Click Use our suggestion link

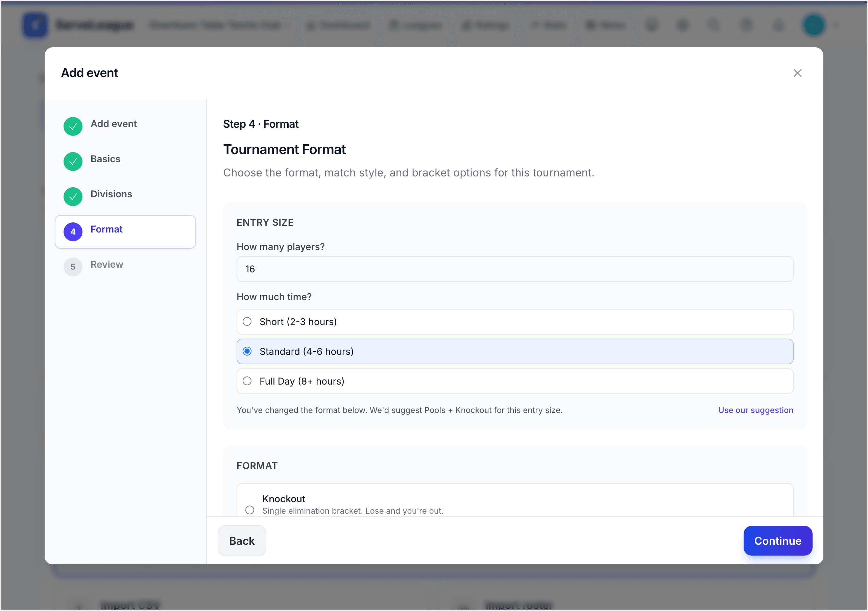(x=755, y=410)
